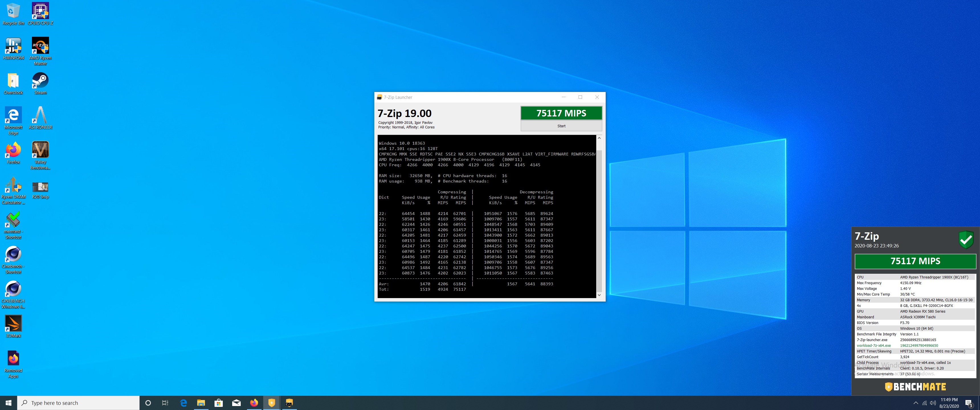Select Microsoft Edge desktop shortcut
The image size is (980, 410).
pyautogui.click(x=13, y=120)
